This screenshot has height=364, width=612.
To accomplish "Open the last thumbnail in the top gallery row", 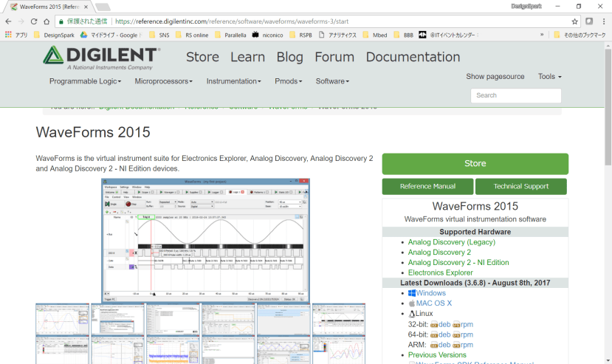I will tap(339, 319).
